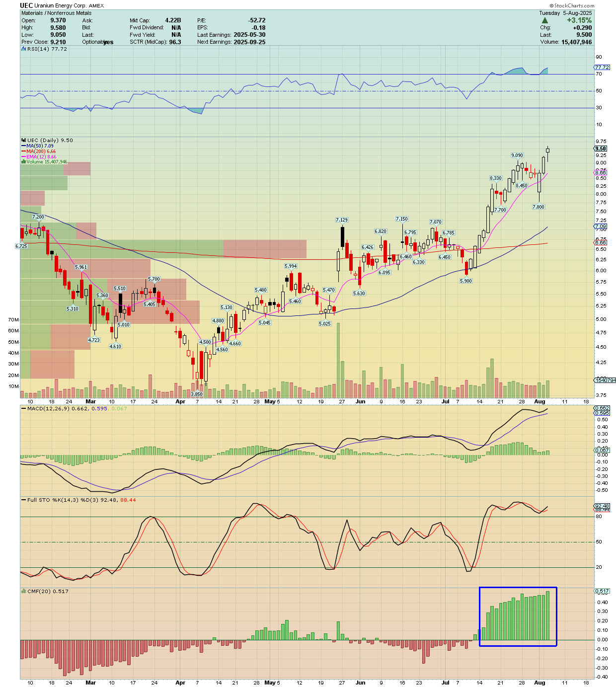Click the Full STO panel legend icon
The width and height of the screenshot is (616, 687).
(23, 500)
